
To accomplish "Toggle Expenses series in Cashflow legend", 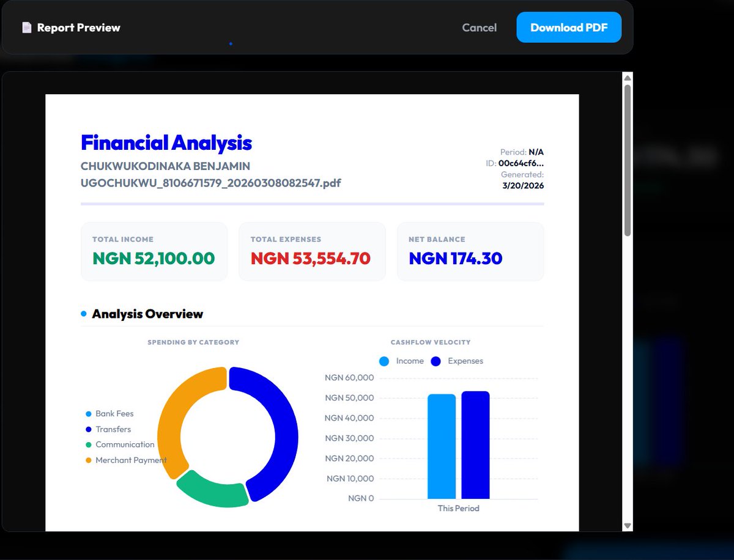I will coord(457,361).
